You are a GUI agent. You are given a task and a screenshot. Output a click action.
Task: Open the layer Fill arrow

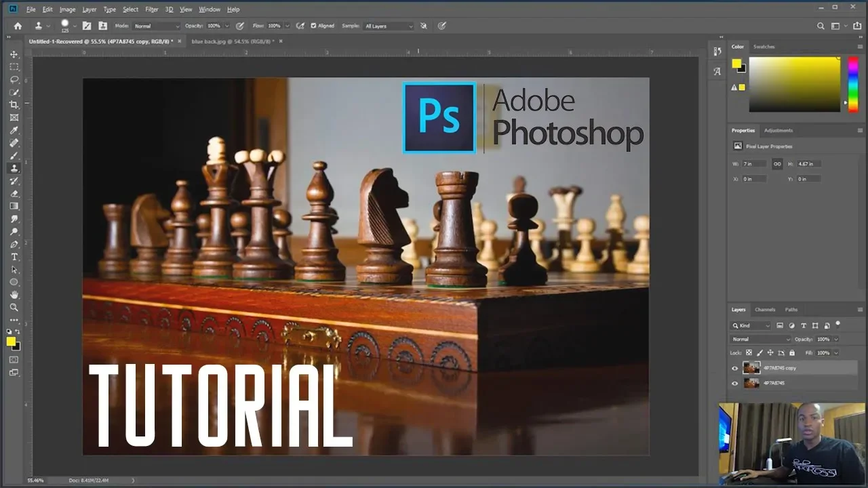[x=835, y=352]
